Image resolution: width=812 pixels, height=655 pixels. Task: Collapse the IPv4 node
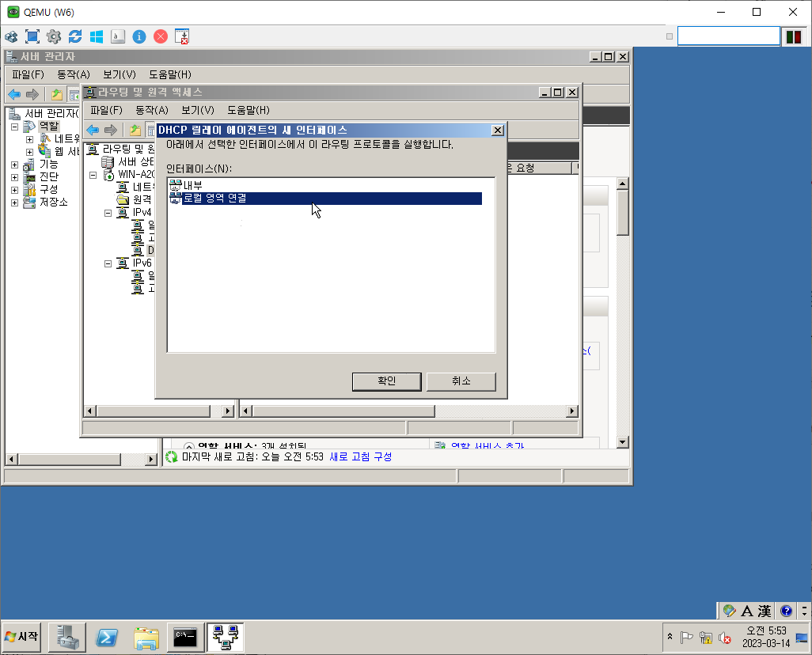click(108, 213)
